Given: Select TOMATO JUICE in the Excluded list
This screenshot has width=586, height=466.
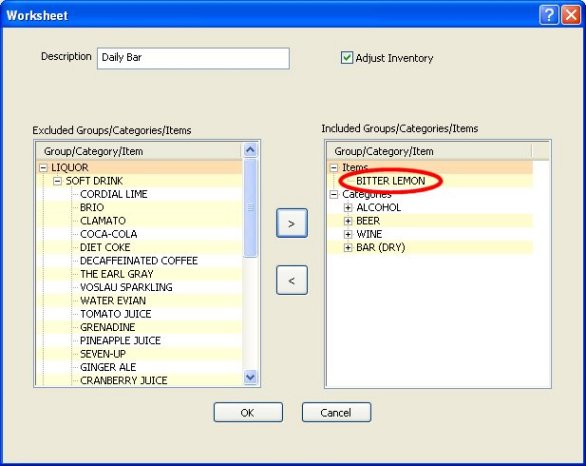Looking at the screenshot, I should pos(115,314).
